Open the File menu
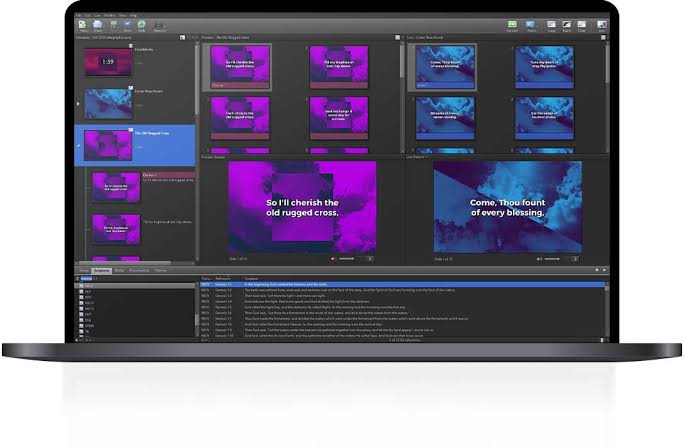 click(x=79, y=14)
